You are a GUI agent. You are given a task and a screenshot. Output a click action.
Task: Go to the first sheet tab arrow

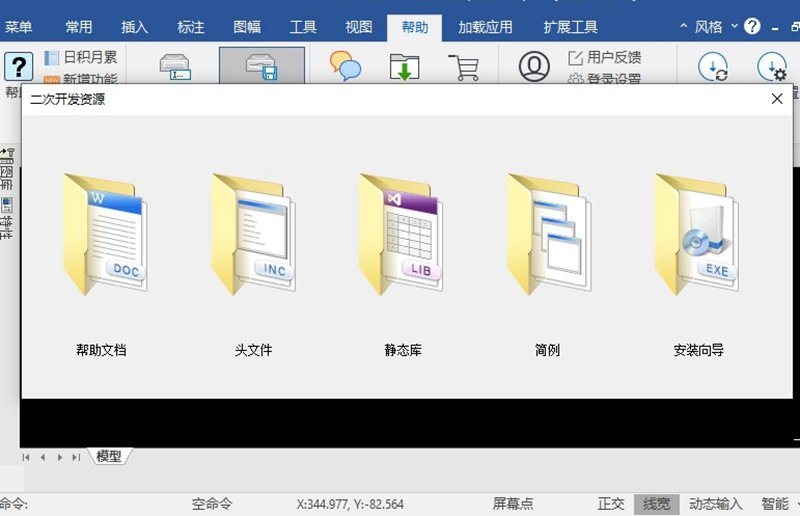click(26, 457)
